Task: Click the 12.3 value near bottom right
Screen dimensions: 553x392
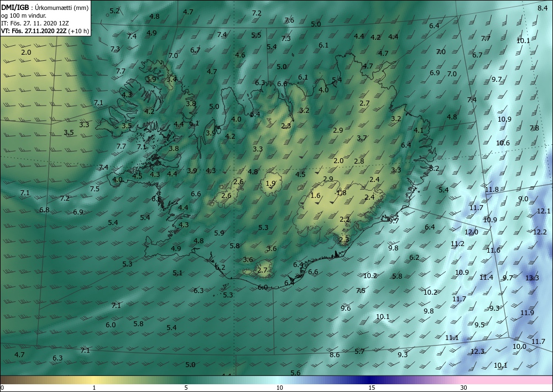Action: click(478, 352)
